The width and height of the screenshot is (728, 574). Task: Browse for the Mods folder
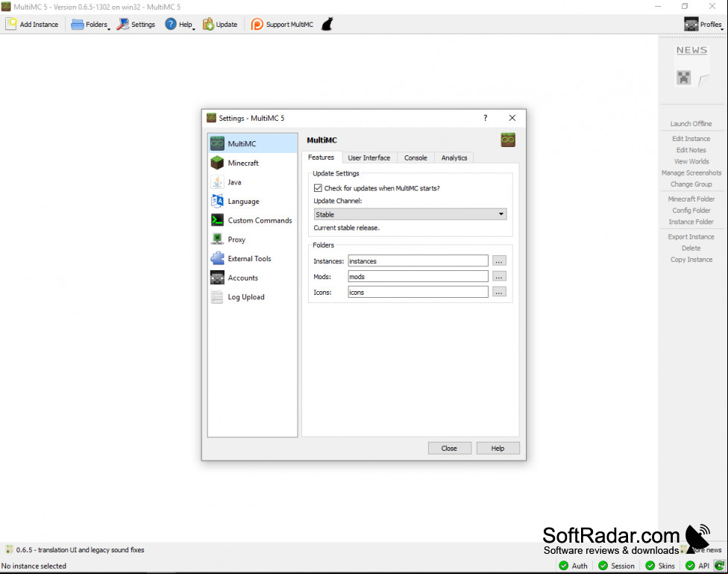[499, 276]
